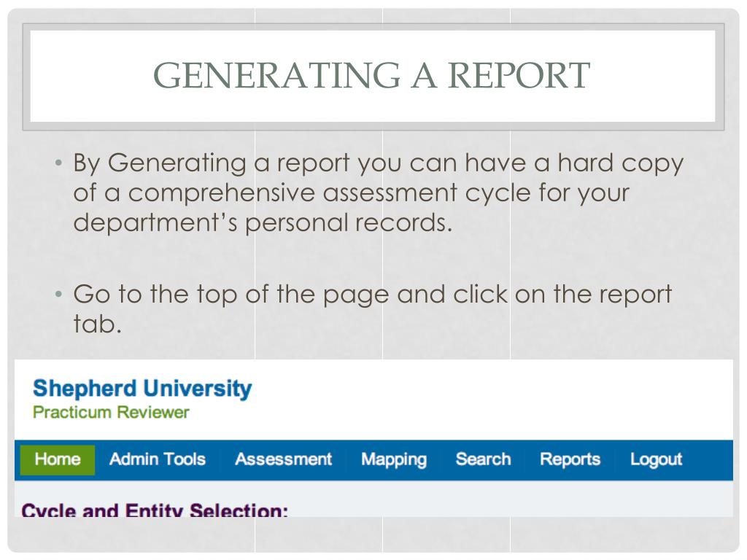Image resolution: width=747 pixels, height=560 pixels.
Task: Log out using the Logout link
Action: point(656,459)
